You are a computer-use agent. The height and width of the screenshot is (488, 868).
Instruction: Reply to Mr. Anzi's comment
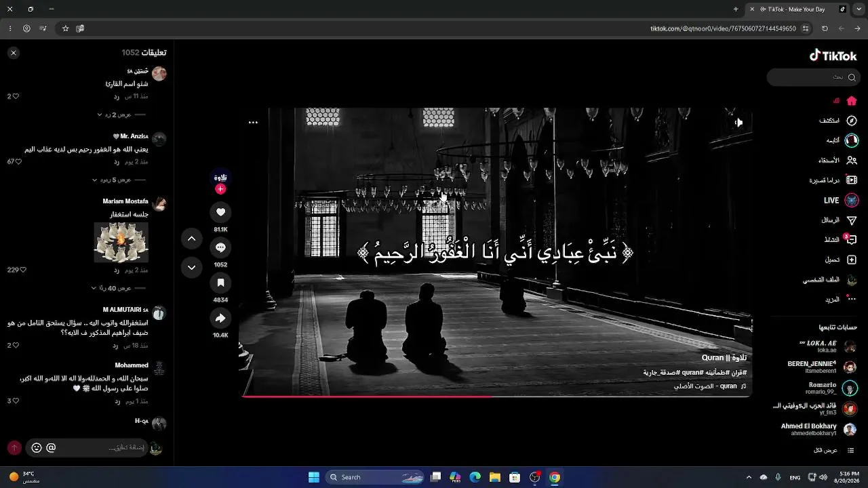(117, 162)
